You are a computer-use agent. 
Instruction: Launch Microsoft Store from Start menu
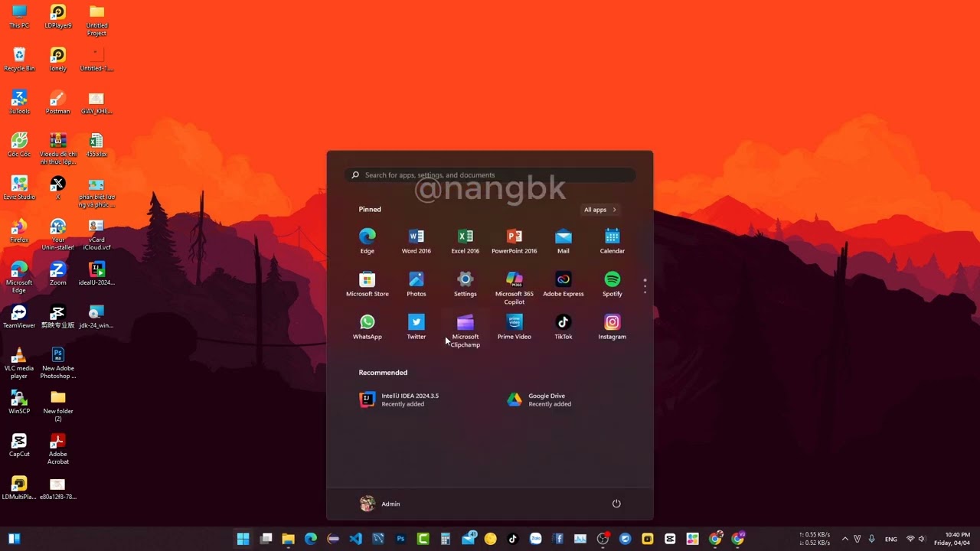click(x=367, y=283)
